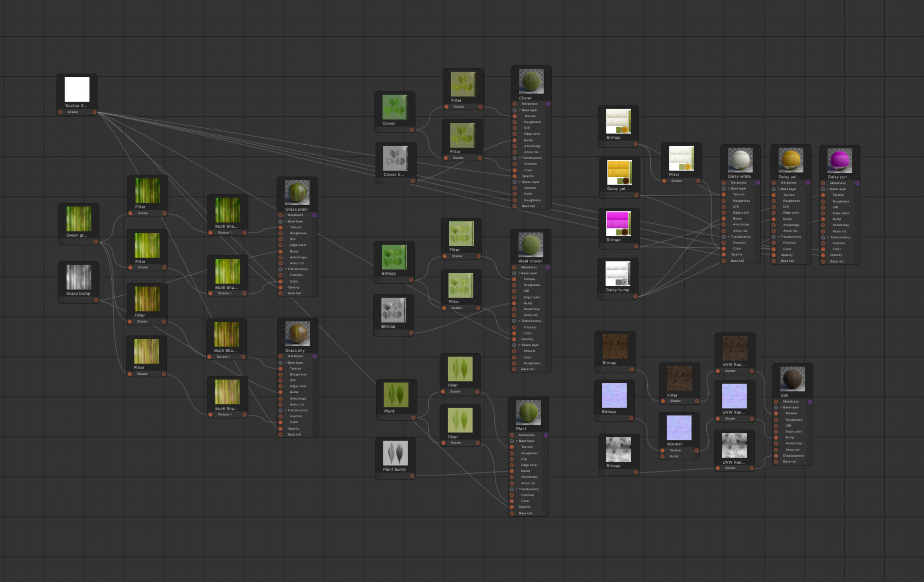The height and width of the screenshot is (582, 924).
Task: Collapse Translucency group in Daisy white node
Action: pyautogui.click(x=729, y=237)
